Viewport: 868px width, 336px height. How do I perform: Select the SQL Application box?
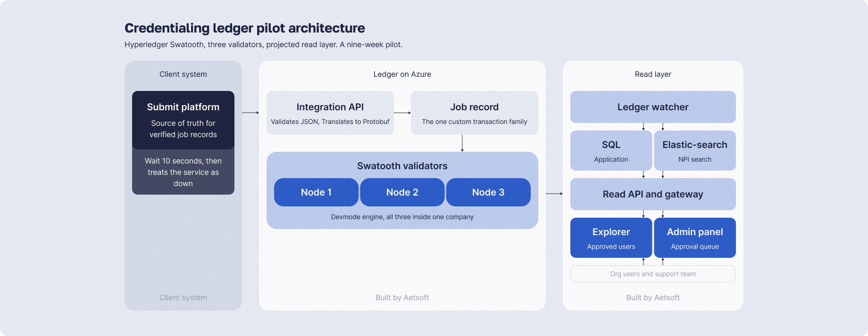[611, 151]
